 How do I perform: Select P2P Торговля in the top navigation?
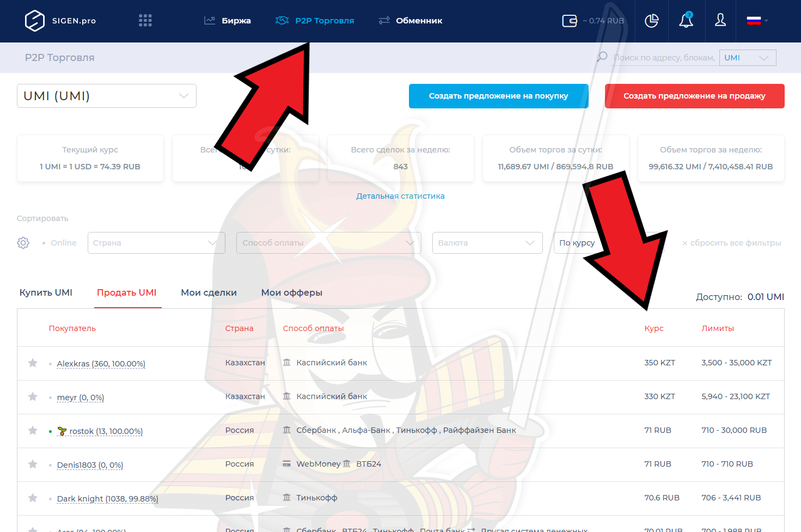point(315,21)
